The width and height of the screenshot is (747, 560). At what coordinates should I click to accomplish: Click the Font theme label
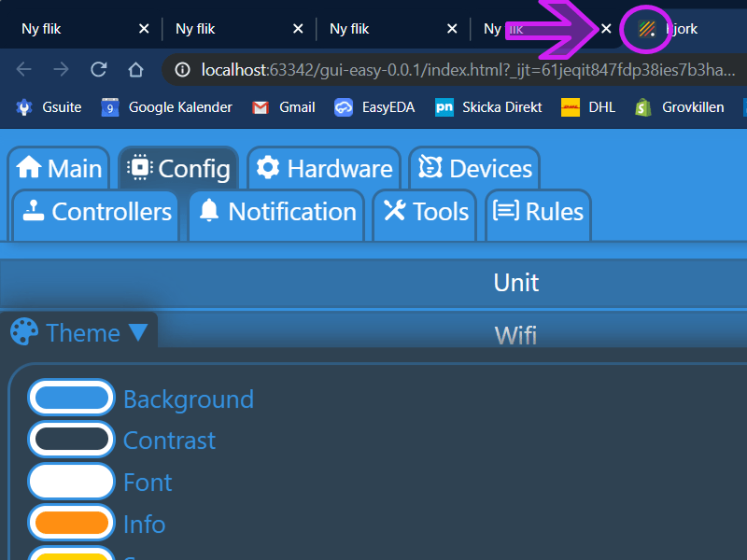(148, 483)
